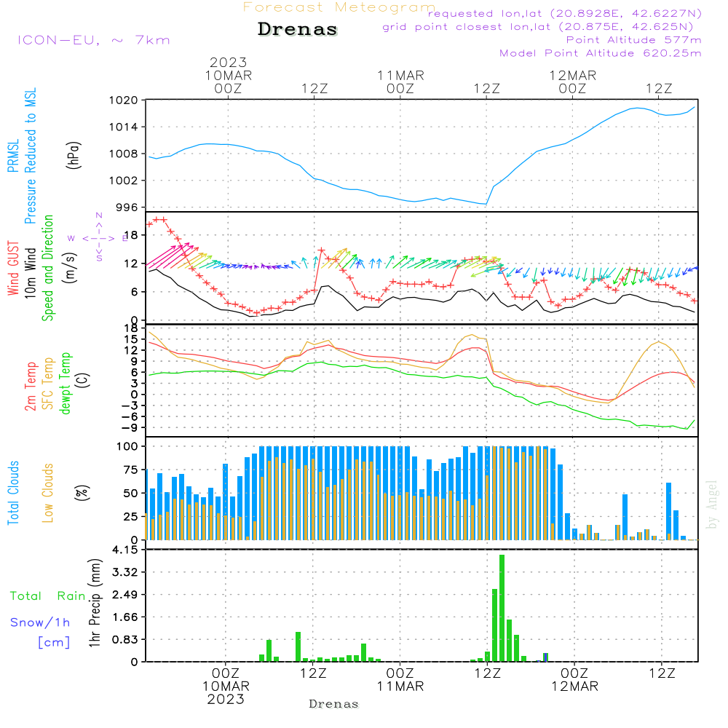Click the "by Angel" watermark text
This screenshot has height=728, width=728.
(712, 505)
